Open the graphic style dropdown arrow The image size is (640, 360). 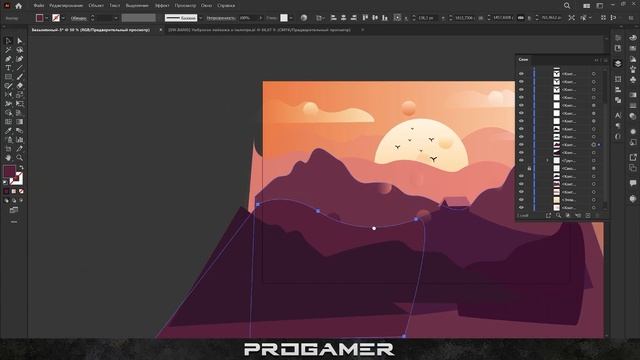click(291, 18)
